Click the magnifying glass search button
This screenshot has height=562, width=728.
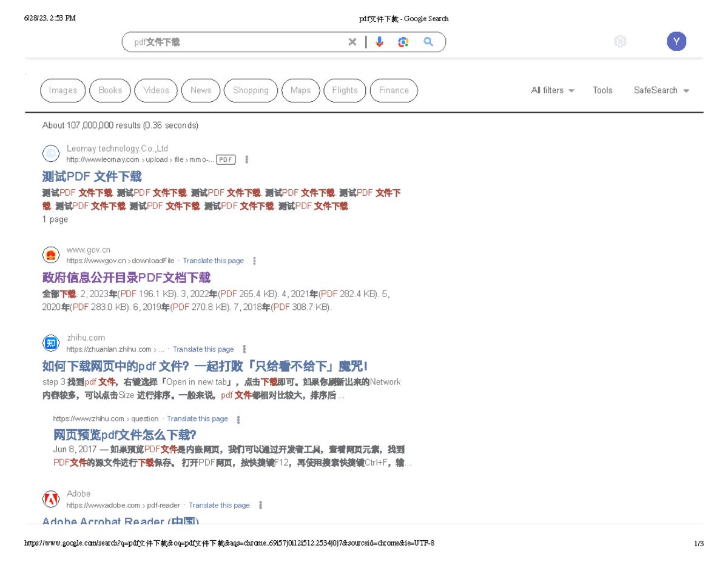coord(428,42)
